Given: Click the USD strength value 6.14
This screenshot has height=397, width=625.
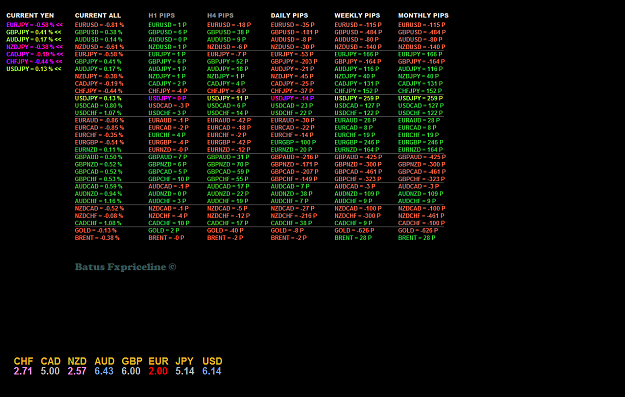Looking at the screenshot, I should [x=212, y=371].
